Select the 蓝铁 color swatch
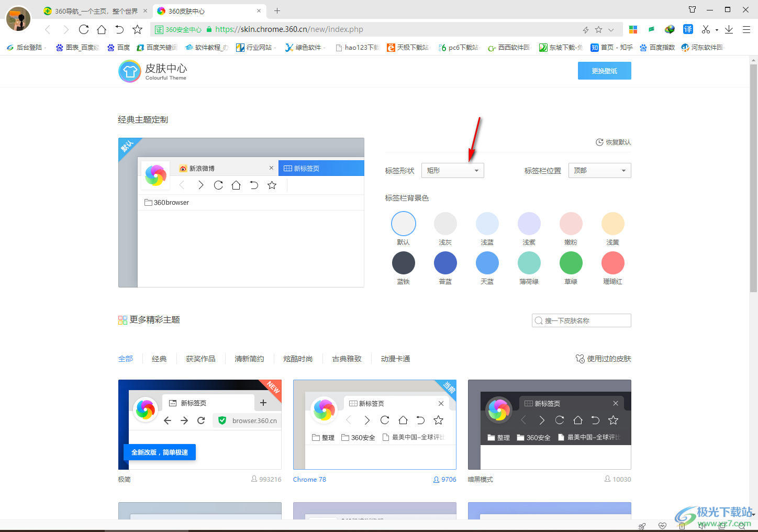The width and height of the screenshot is (758, 532). point(403,263)
